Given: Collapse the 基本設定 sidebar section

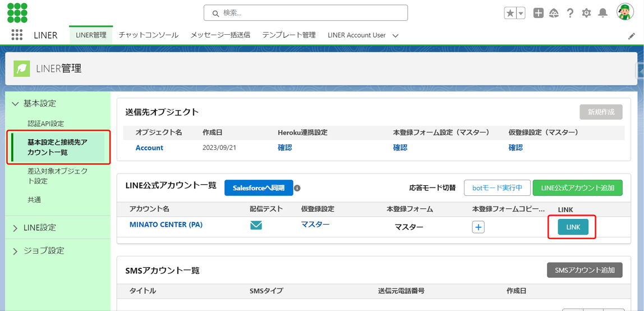Looking at the screenshot, I should click(16, 104).
